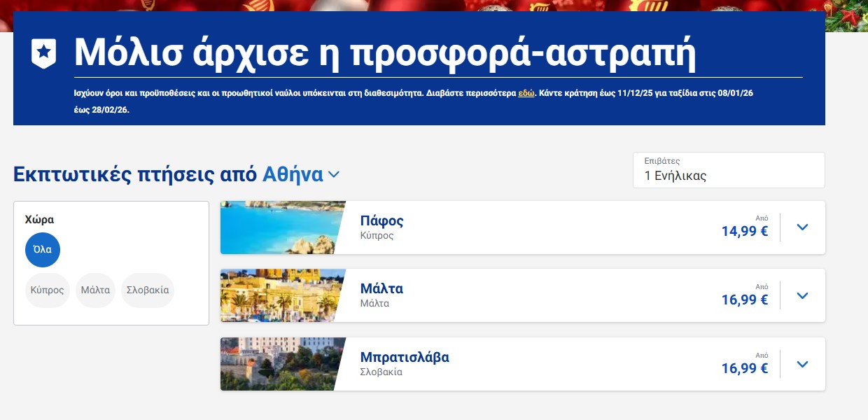Expand the Μάλτα flight card chevron

tap(802, 295)
